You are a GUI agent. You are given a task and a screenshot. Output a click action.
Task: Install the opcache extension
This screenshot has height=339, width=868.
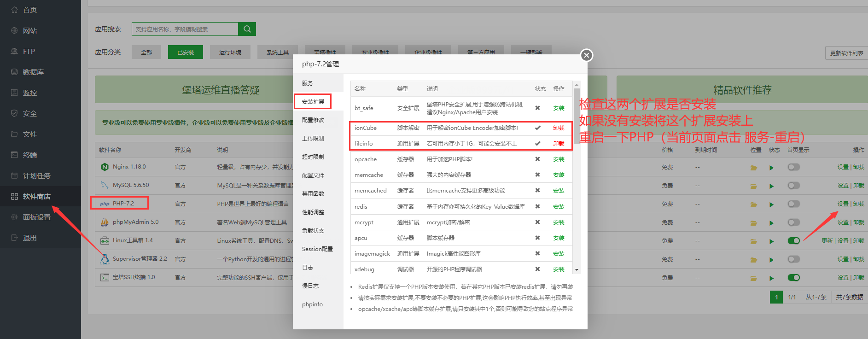pos(559,159)
